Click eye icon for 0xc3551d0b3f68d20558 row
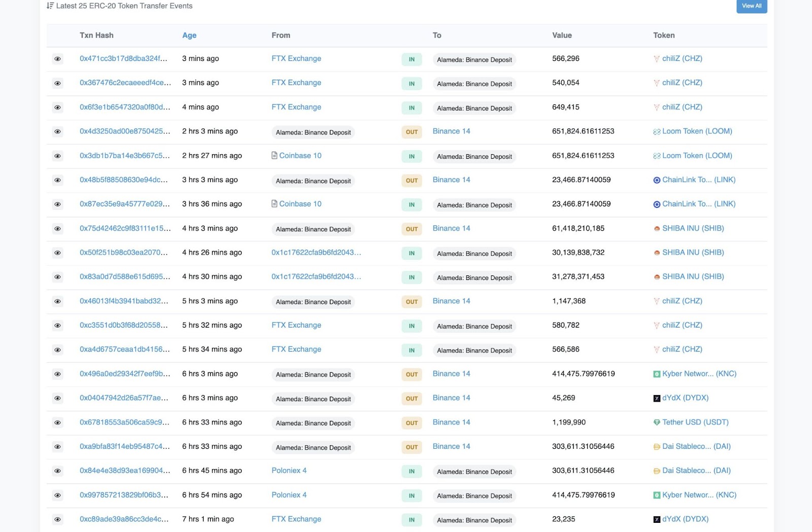Image resolution: width=812 pixels, height=532 pixels. point(57,326)
